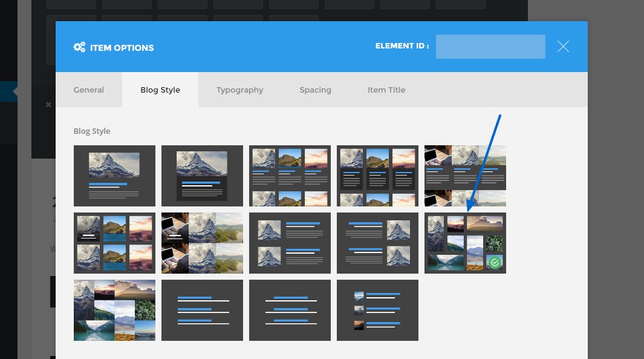Click the Element ID input field
This screenshot has height=359, width=644.
[x=490, y=47]
